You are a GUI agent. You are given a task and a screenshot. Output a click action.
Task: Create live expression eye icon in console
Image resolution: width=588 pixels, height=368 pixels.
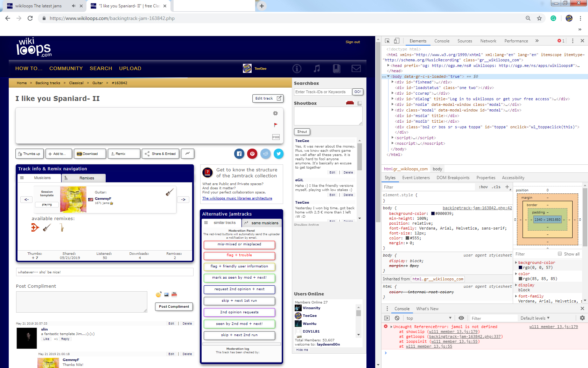point(461,318)
